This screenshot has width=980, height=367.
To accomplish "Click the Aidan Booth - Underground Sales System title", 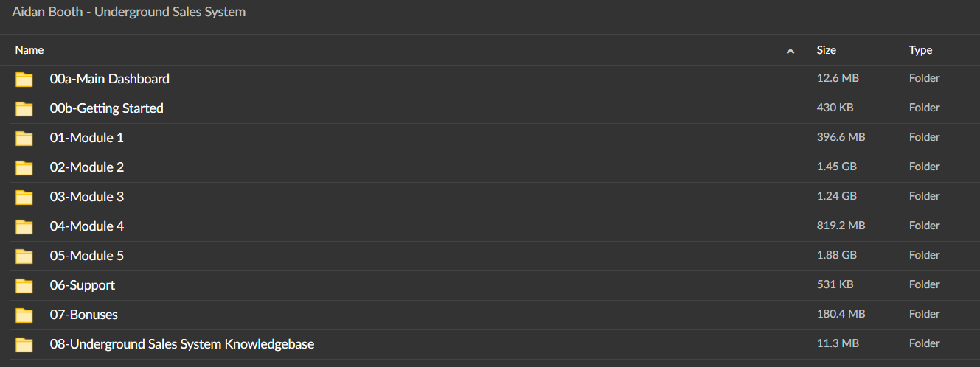I will (129, 12).
